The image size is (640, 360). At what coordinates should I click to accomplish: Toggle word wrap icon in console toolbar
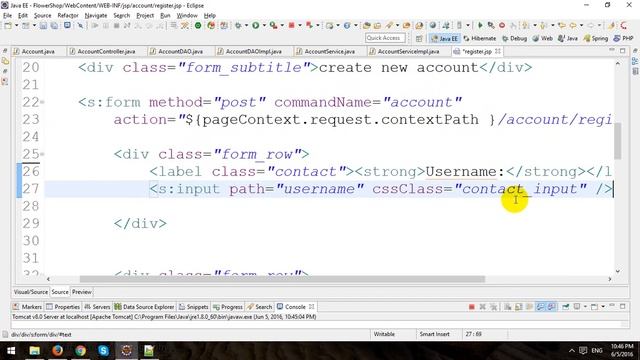click(529, 307)
